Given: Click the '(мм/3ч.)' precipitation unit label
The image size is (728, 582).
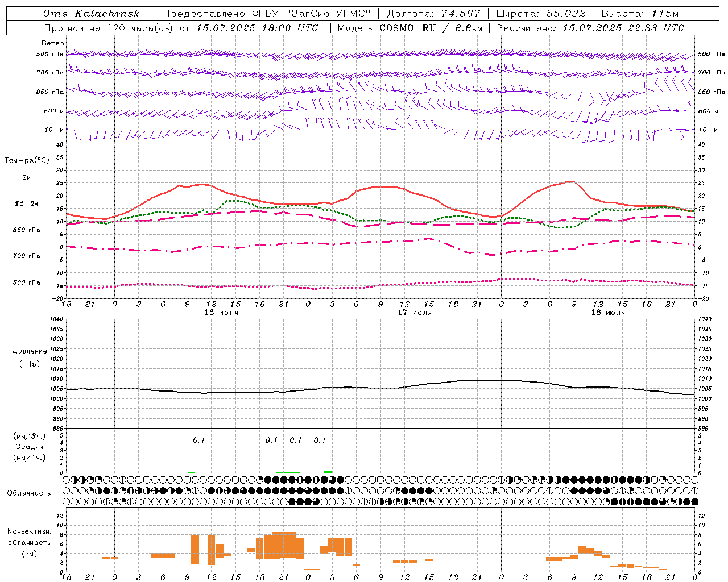Looking at the screenshot, I should [x=30, y=436].
